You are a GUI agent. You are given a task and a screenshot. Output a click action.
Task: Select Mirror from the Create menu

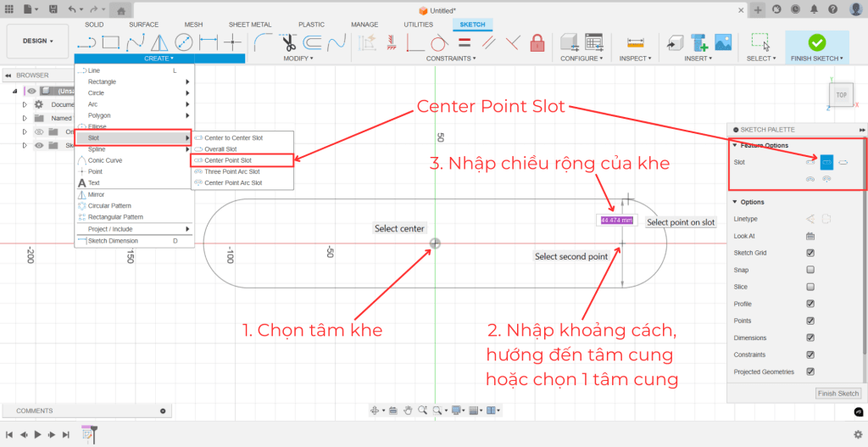pos(97,194)
